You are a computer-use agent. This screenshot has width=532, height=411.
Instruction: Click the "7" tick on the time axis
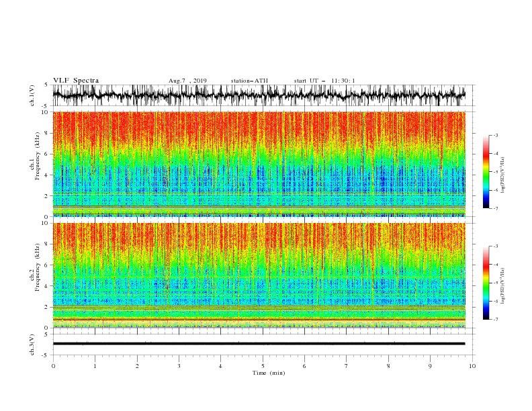click(347, 366)
